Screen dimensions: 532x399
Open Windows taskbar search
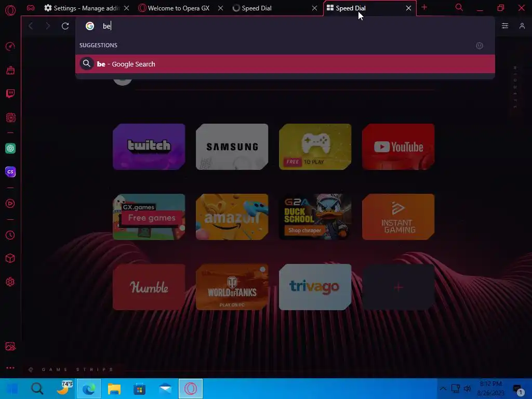[37, 389]
